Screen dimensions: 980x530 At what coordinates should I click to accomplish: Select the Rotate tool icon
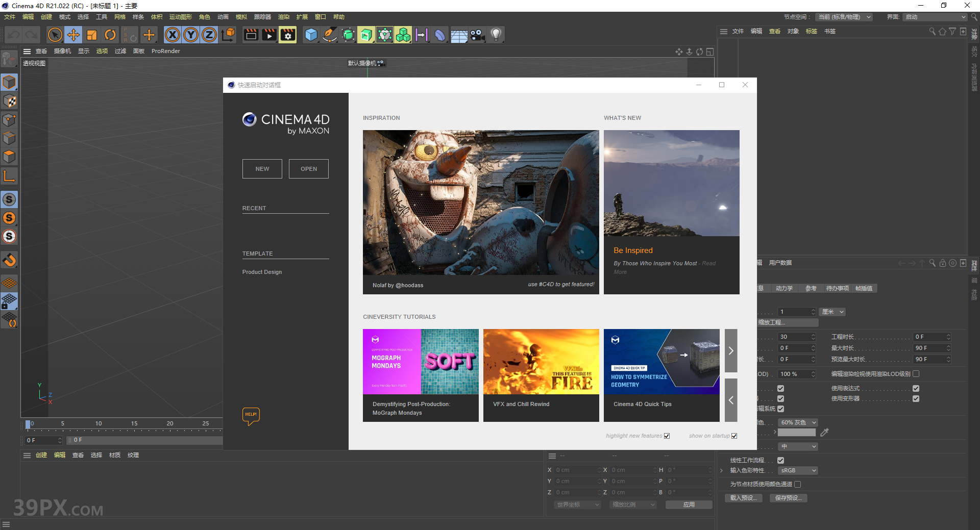click(110, 35)
